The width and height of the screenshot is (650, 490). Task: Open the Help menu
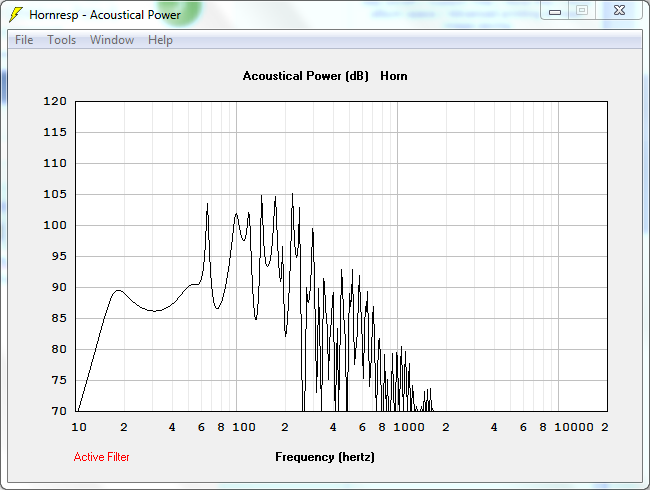pyautogui.click(x=160, y=40)
